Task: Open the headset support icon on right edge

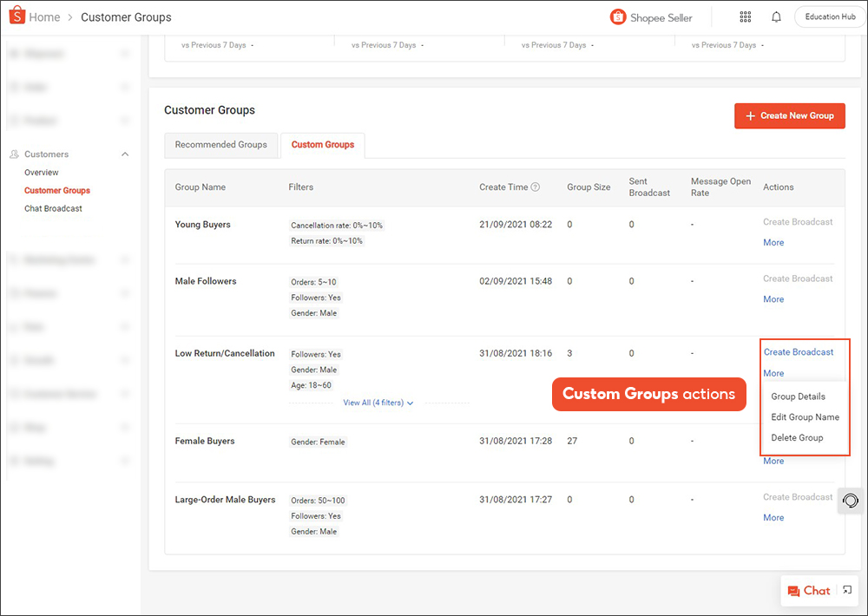Action: (x=851, y=501)
